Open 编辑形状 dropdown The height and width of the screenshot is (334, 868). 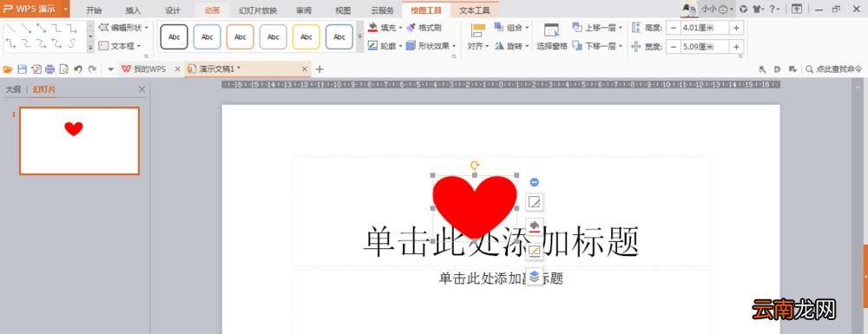(x=123, y=28)
